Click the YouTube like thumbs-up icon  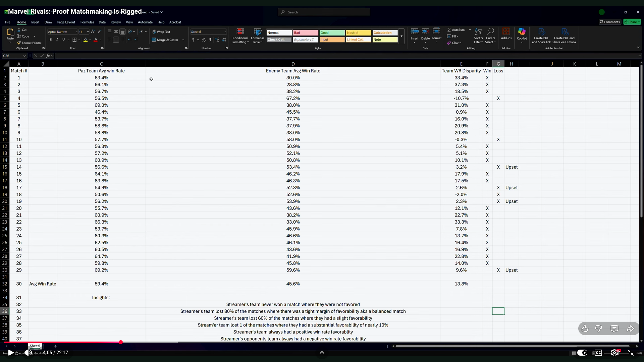585,329
